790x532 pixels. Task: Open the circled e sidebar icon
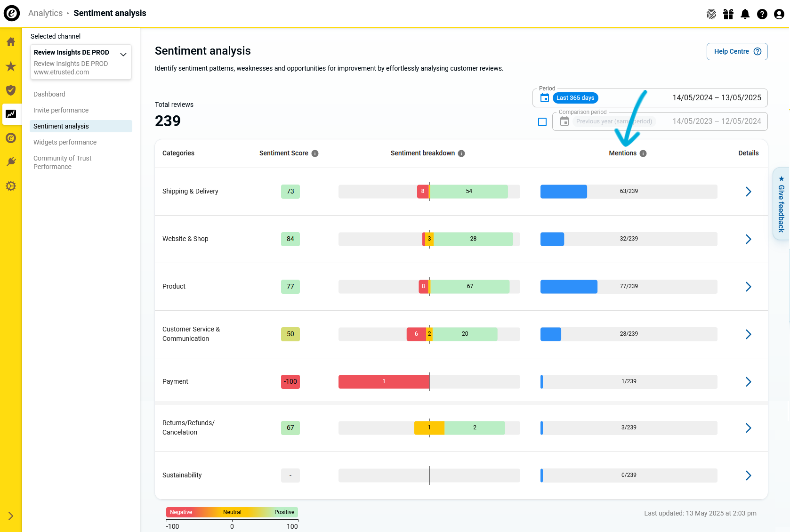point(11,138)
